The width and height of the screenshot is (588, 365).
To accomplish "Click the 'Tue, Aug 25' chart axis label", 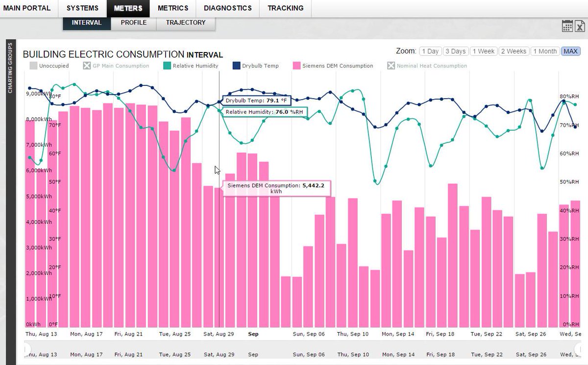I will 174,334.
